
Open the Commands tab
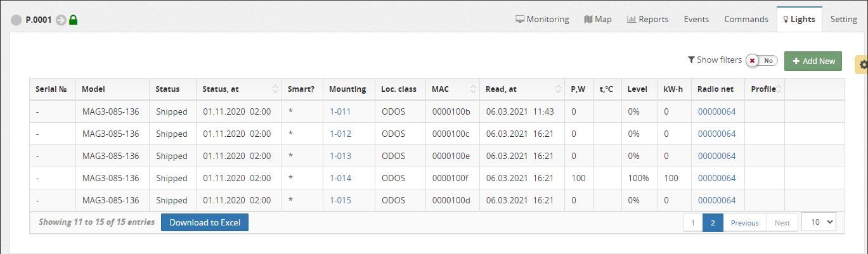click(746, 19)
